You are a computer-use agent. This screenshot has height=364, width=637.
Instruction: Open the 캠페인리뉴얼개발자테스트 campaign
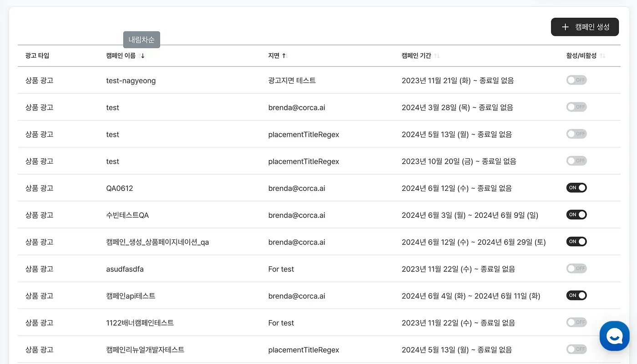click(145, 350)
